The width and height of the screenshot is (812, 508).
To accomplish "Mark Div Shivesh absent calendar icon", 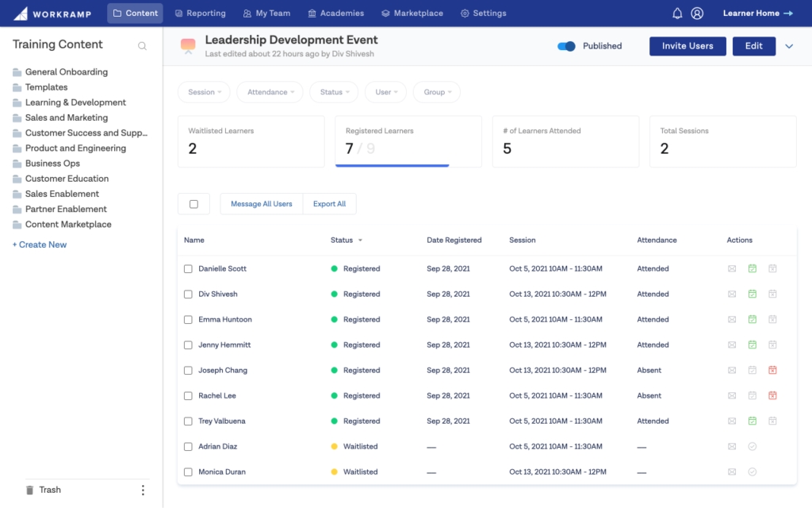I will coord(772,294).
